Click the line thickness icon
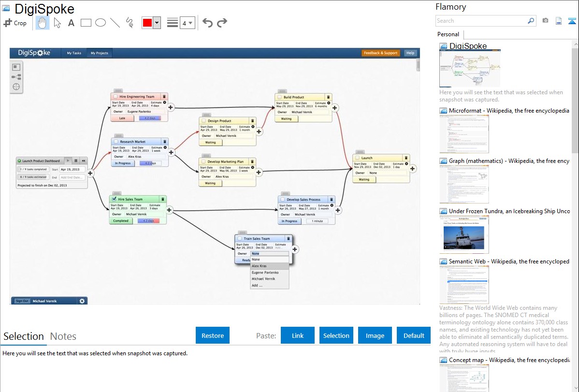 tap(173, 23)
